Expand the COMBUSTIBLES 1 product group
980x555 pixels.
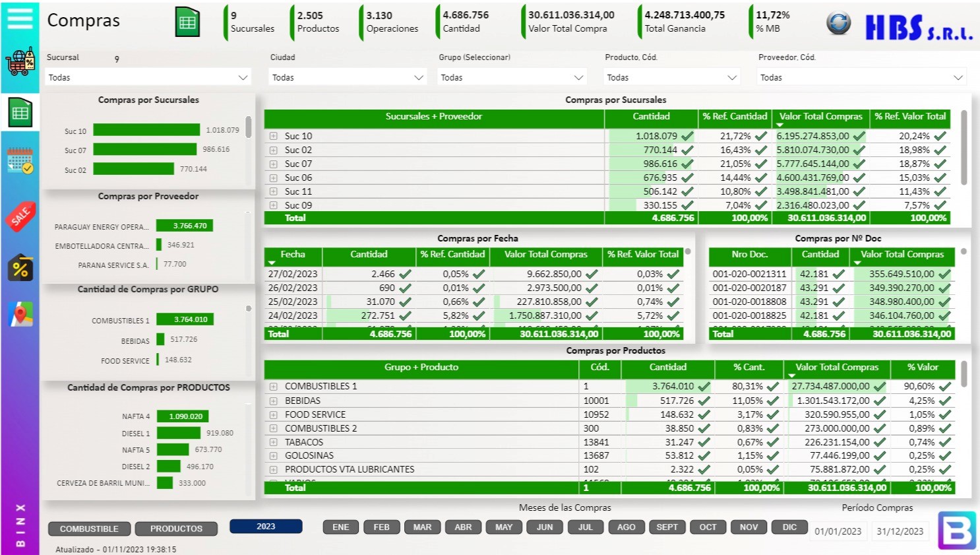(273, 387)
